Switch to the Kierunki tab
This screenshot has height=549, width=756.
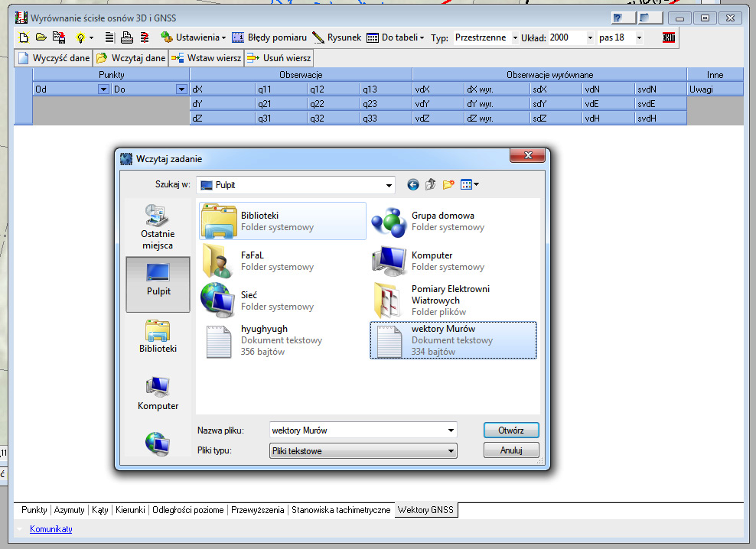130,510
